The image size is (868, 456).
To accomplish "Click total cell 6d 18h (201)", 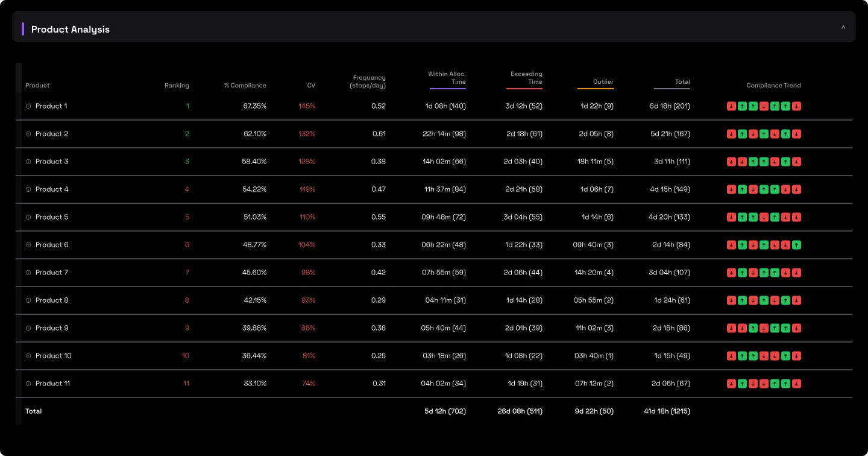I will (x=670, y=106).
